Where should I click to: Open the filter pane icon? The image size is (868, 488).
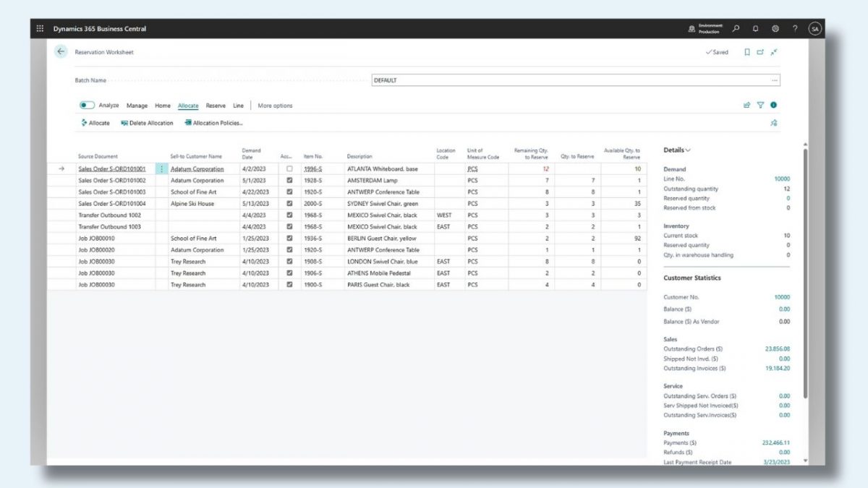(x=761, y=105)
